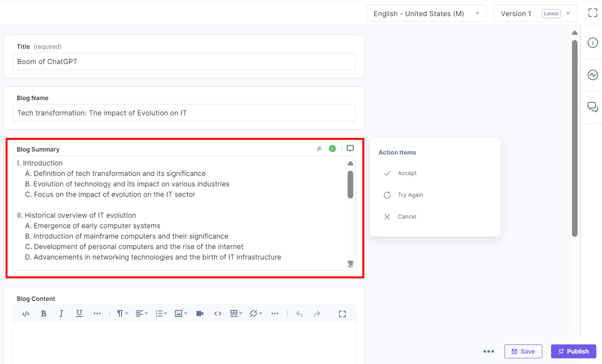This screenshot has height=364, width=602.
Task: Open the insert image dropdown
Action: click(x=181, y=314)
